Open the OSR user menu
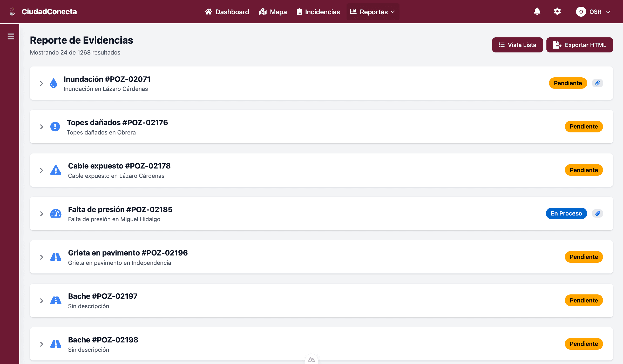This screenshot has width=623, height=364. click(593, 12)
